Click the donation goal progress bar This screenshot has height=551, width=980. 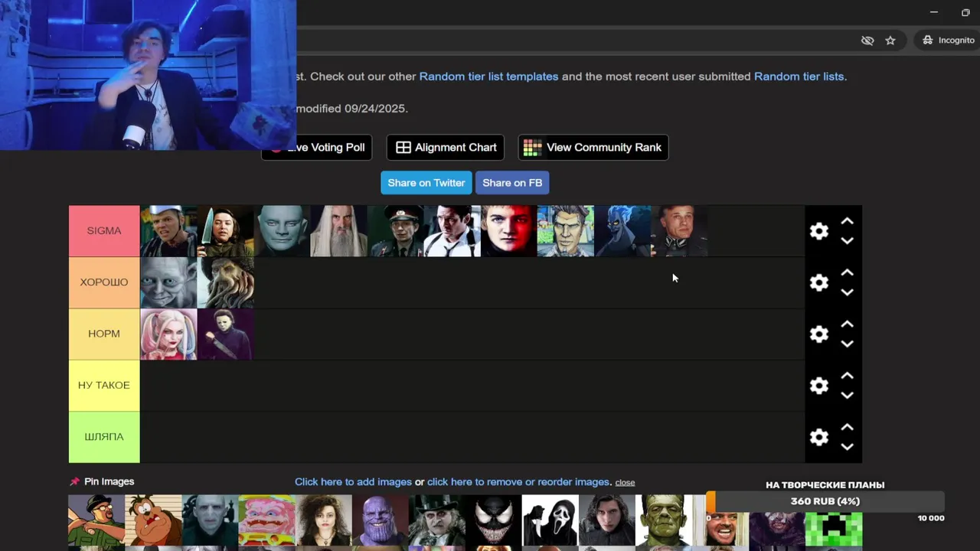click(825, 501)
